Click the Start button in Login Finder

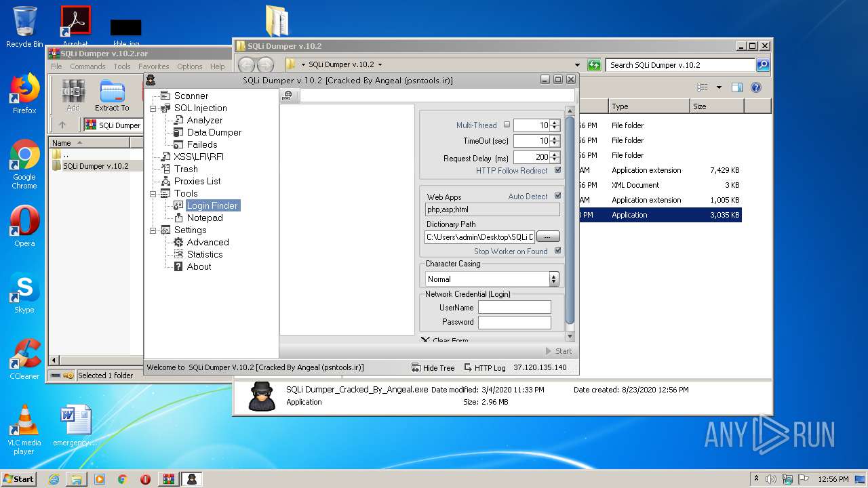559,351
